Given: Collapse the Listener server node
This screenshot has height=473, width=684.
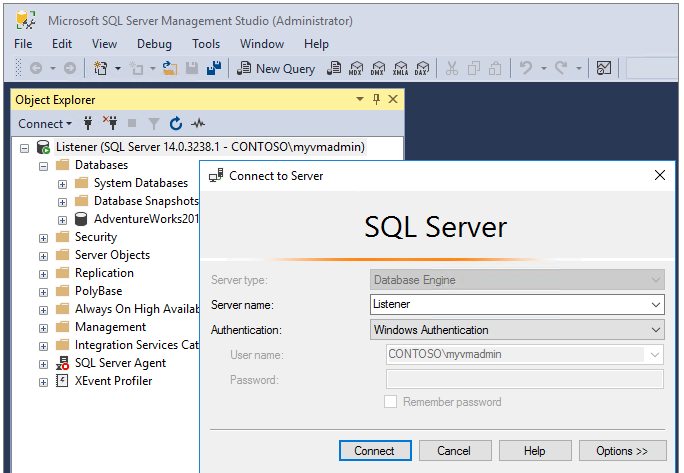Looking at the screenshot, I should point(24,148).
